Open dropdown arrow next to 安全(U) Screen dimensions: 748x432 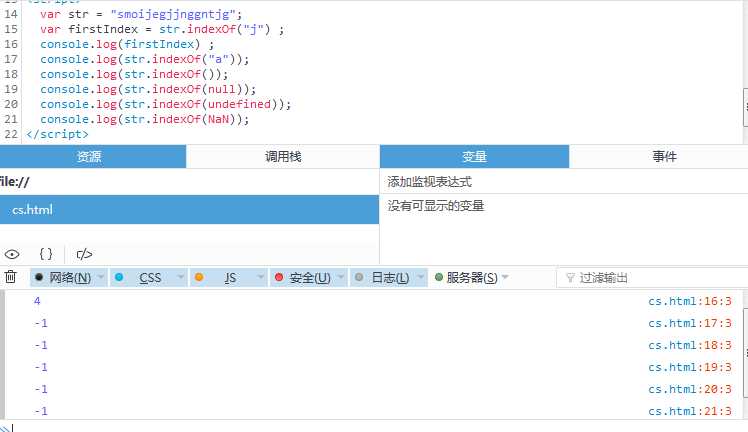pos(341,277)
